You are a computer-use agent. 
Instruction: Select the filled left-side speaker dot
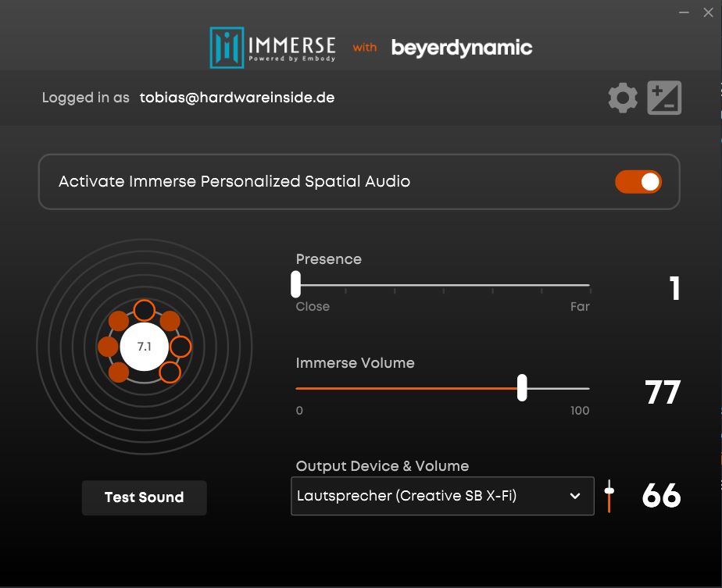(x=108, y=347)
